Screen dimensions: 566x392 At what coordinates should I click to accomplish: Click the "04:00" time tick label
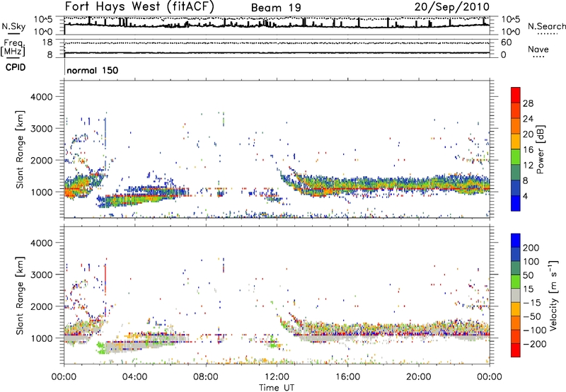pyautogui.click(x=134, y=377)
